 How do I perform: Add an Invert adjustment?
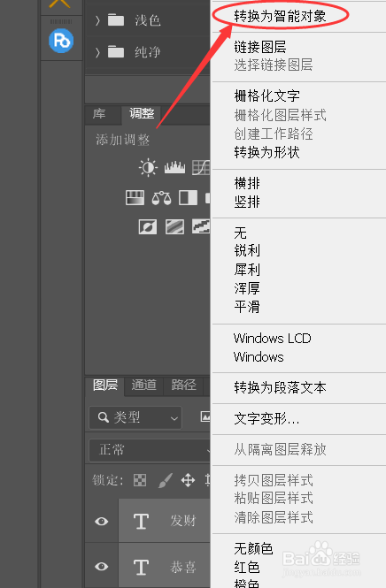[x=148, y=227]
